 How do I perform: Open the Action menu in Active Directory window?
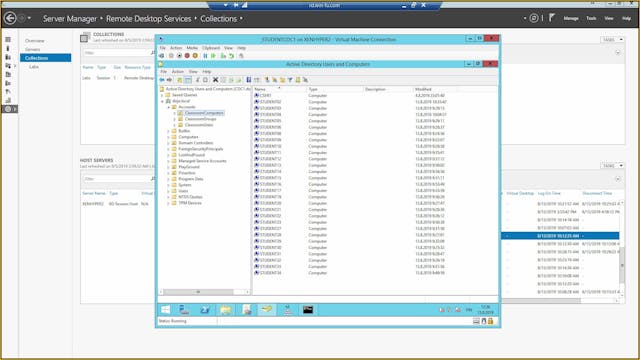[x=178, y=71]
